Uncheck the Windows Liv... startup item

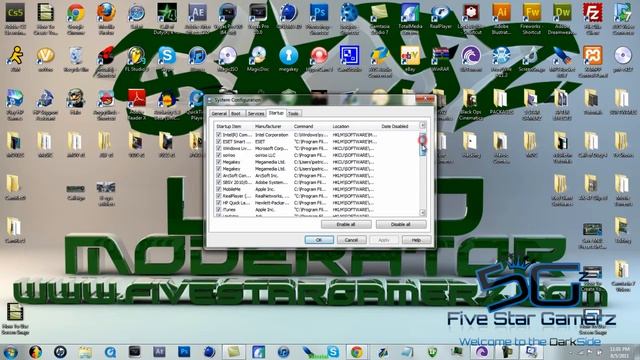219,148
